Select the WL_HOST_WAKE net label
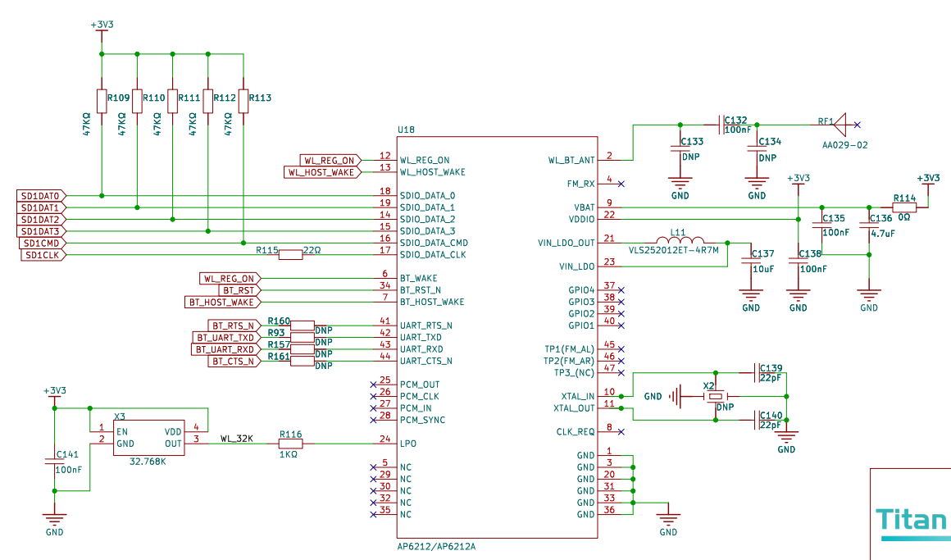Screen dimensions: 951x560 coord(321,172)
